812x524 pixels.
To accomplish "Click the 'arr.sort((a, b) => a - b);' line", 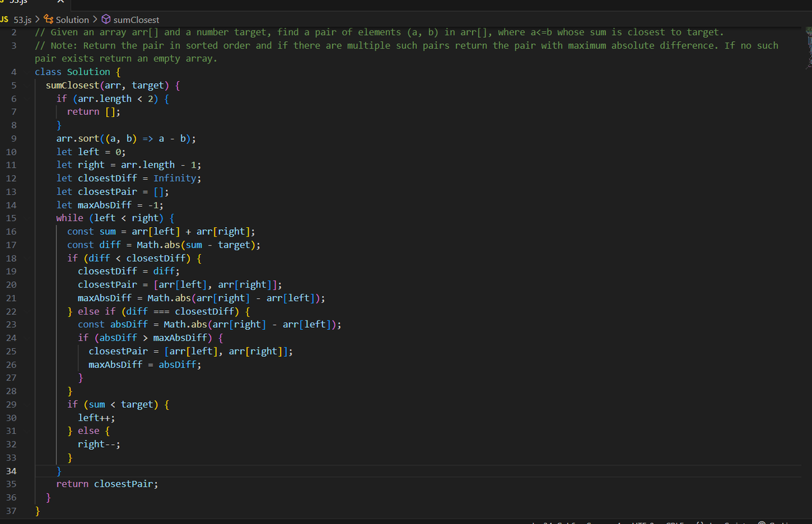I will point(127,139).
